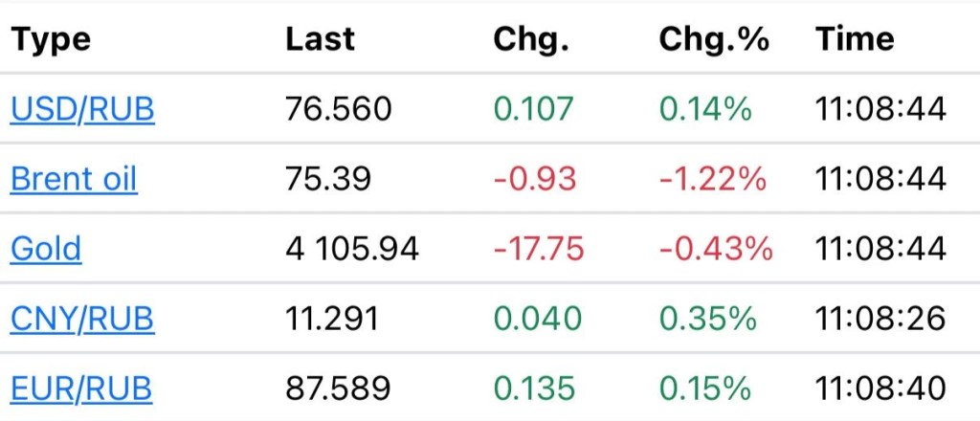
Task: Select EUR/RUB last price 87.589
Action: point(338,388)
